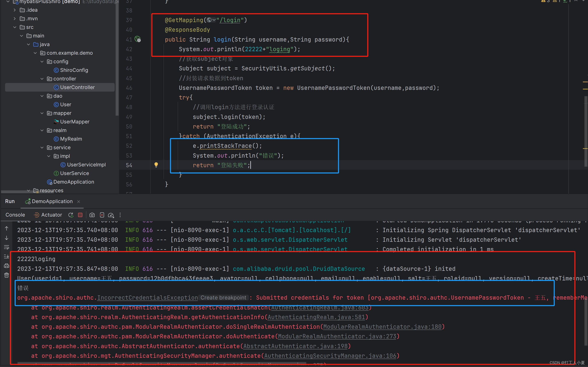Click the run gutter icon on line 41
The height and width of the screenshot is (367, 588).
tap(138, 39)
